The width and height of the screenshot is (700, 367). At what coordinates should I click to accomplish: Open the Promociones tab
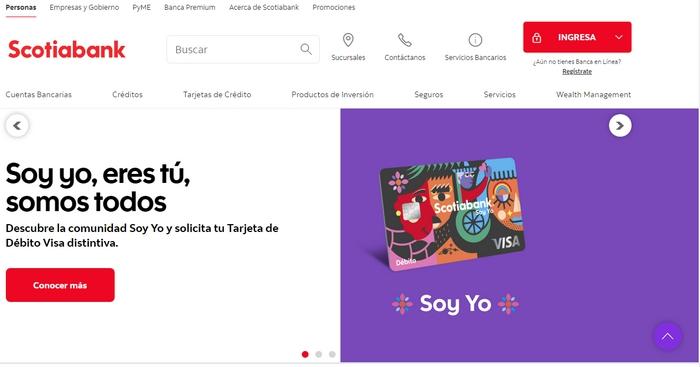tap(334, 8)
